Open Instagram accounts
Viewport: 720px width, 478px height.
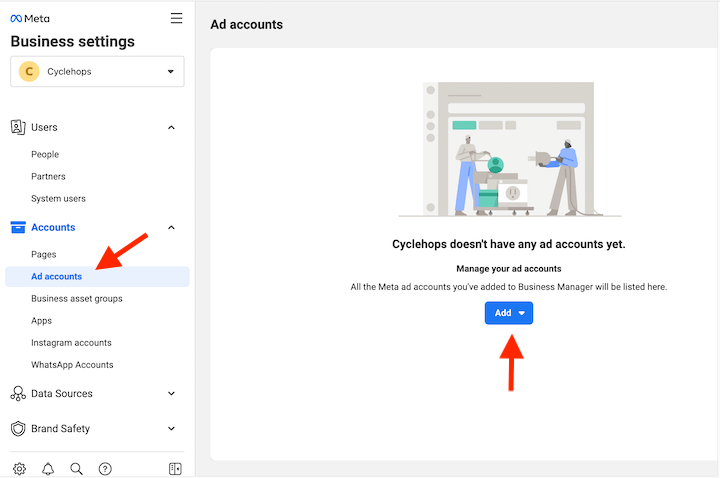tap(71, 343)
